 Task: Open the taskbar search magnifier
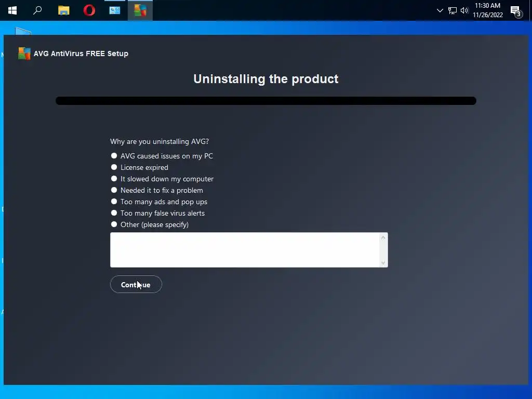pos(37,10)
